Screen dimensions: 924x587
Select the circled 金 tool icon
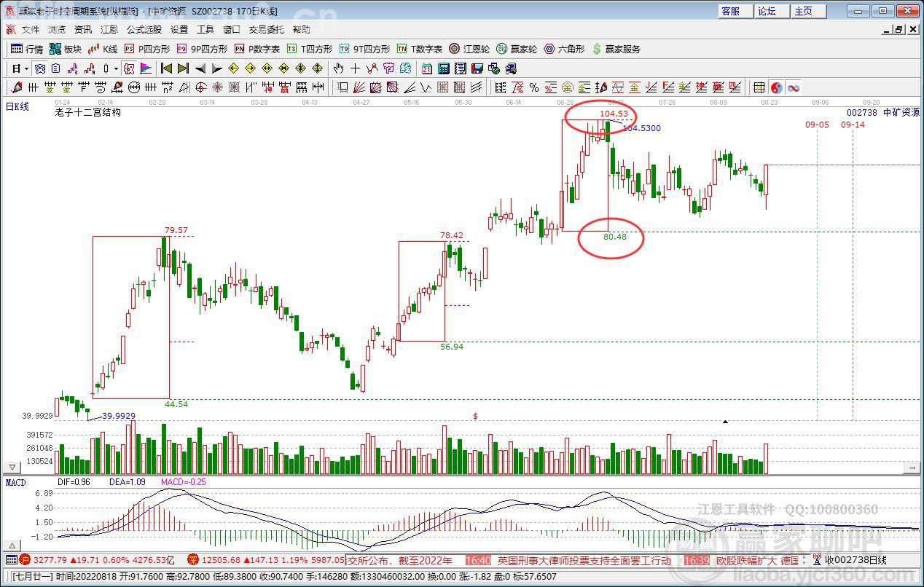(568, 87)
